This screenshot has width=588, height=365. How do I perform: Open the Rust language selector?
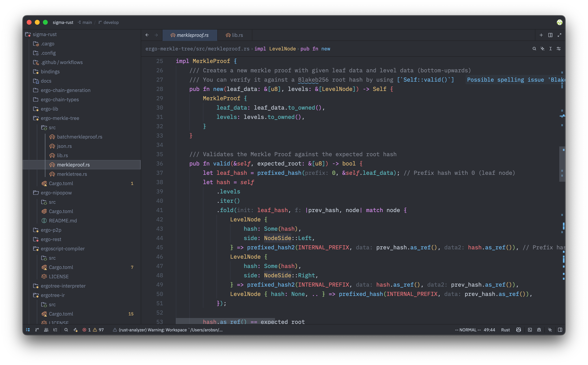click(505, 330)
